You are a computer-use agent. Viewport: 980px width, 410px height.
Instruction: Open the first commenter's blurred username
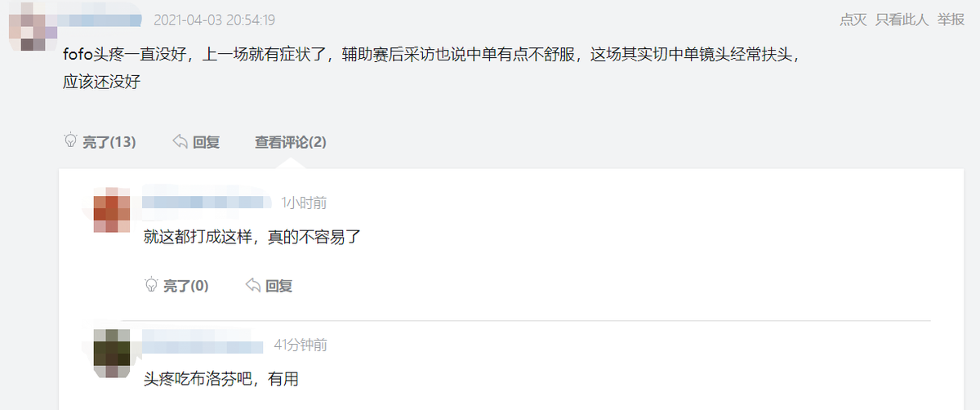coord(206,202)
